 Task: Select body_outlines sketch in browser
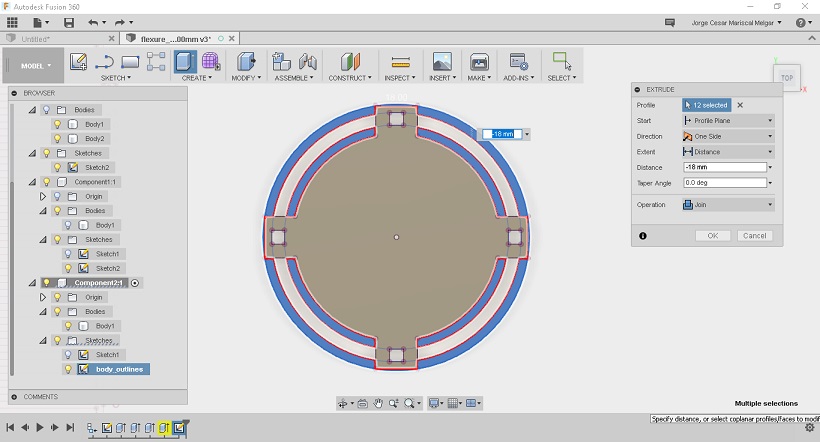(119, 369)
